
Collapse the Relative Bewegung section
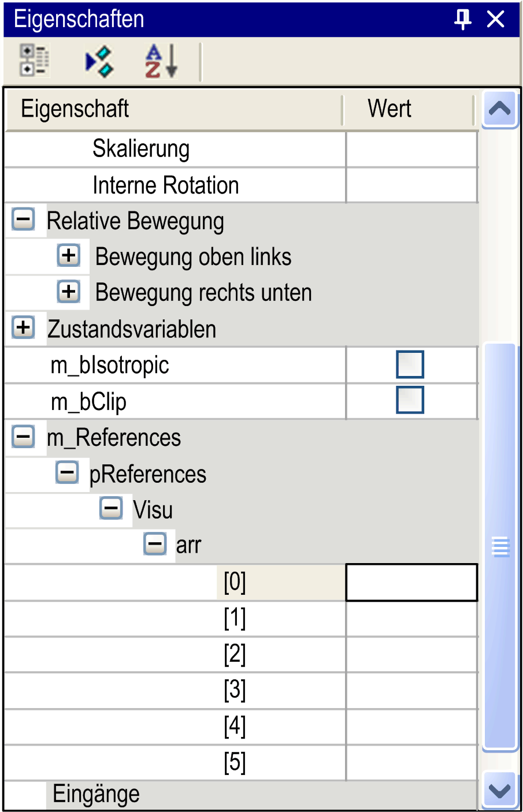24,219
